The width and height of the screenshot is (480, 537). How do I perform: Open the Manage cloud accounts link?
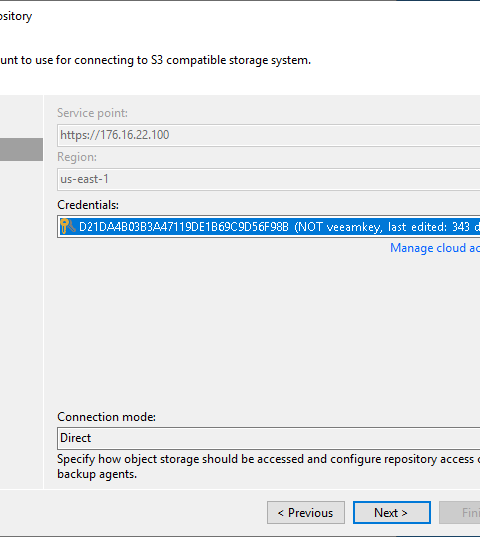[x=435, y=248]
